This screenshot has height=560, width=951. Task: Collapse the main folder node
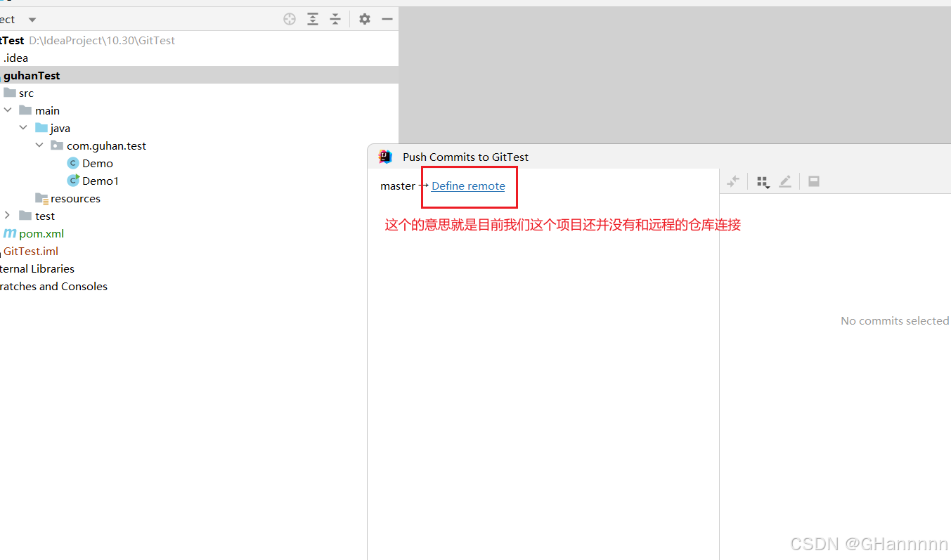coord(8,110)
